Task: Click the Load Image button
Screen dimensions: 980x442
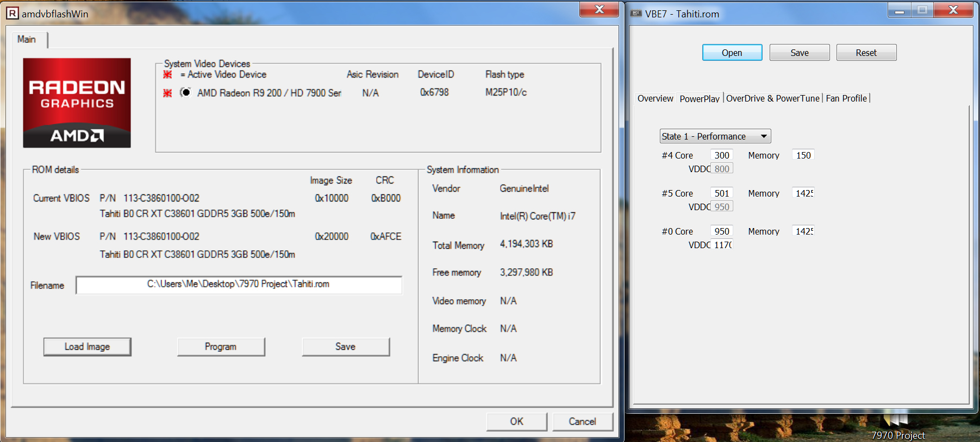Action: (87, 346)
